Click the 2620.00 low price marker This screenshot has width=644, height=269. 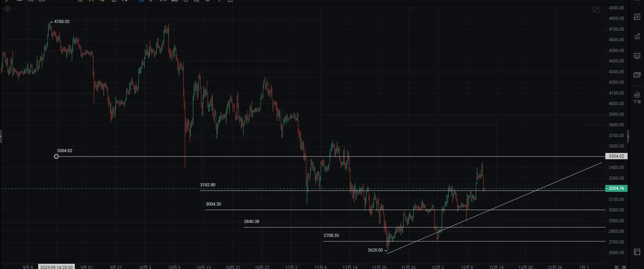click(x=377, y=250)
